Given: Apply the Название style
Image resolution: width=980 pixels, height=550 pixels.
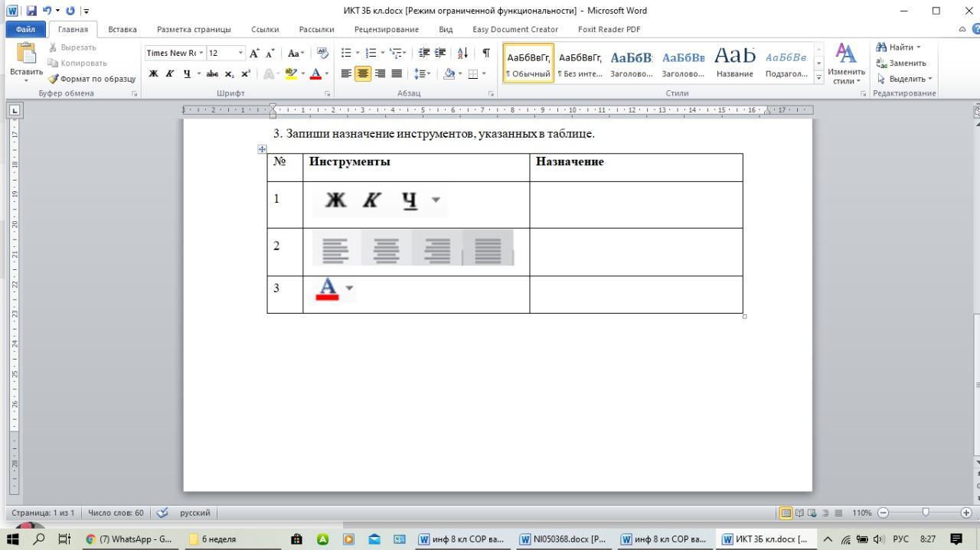Looking at the screenshot, I should coord(735,63).
